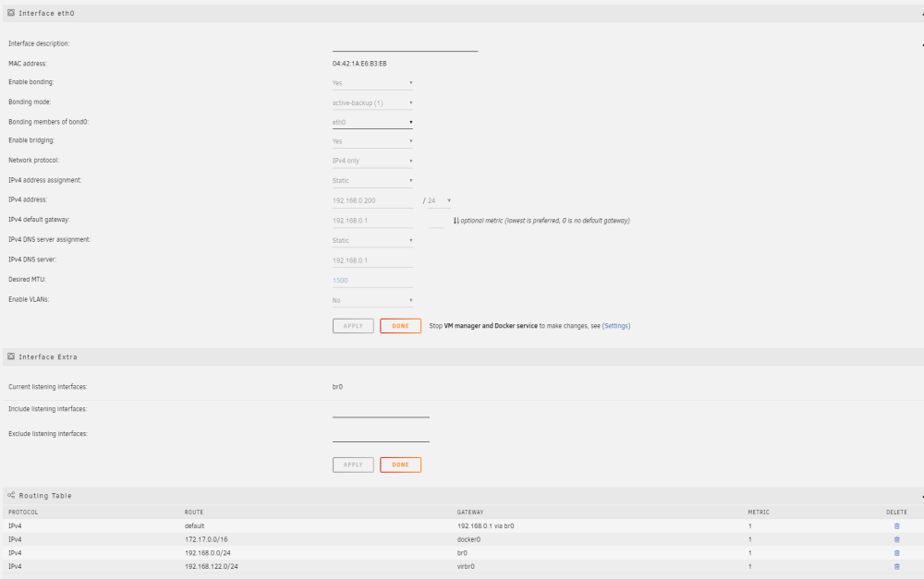
Task: Click the 192.168.122.0/24 route cell
Action: point(212,567)
